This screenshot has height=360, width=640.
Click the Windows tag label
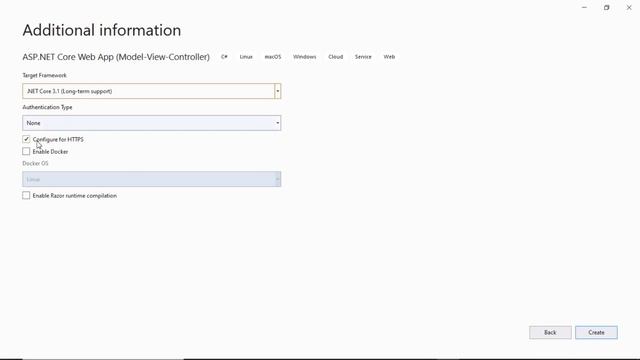(x=304, y=57)
